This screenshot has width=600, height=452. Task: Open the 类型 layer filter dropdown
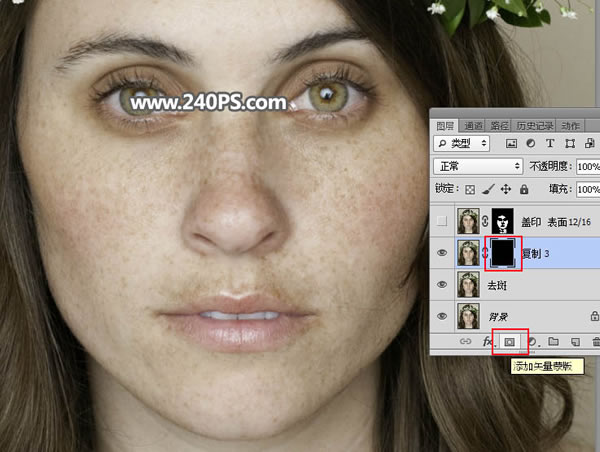pos(462,144)
